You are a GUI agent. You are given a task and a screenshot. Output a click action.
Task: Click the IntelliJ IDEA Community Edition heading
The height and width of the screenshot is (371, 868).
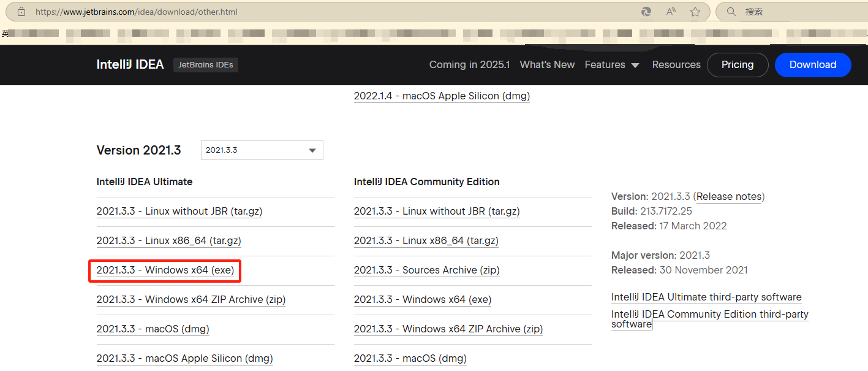427,182
